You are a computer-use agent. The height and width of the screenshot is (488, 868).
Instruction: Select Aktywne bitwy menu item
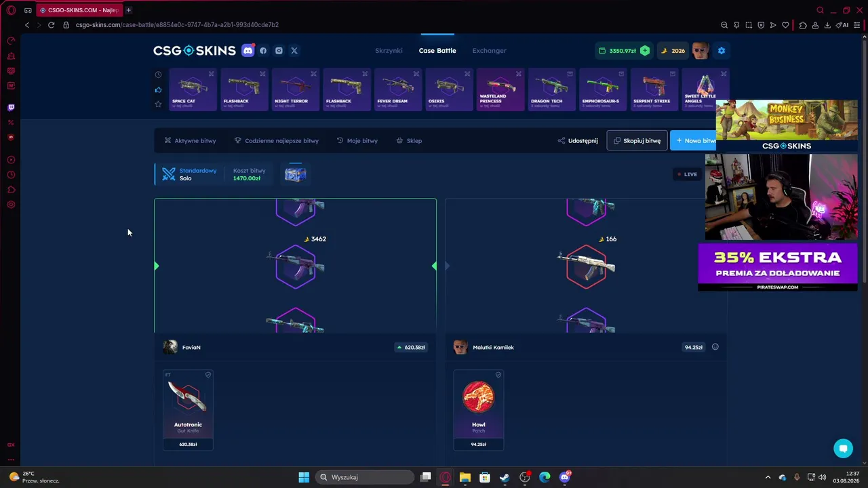click(190, 140)
